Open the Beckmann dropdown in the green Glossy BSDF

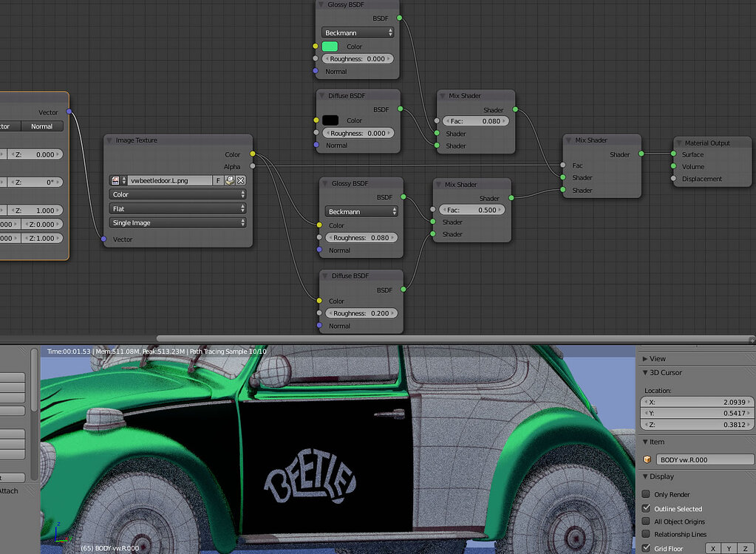358,33
